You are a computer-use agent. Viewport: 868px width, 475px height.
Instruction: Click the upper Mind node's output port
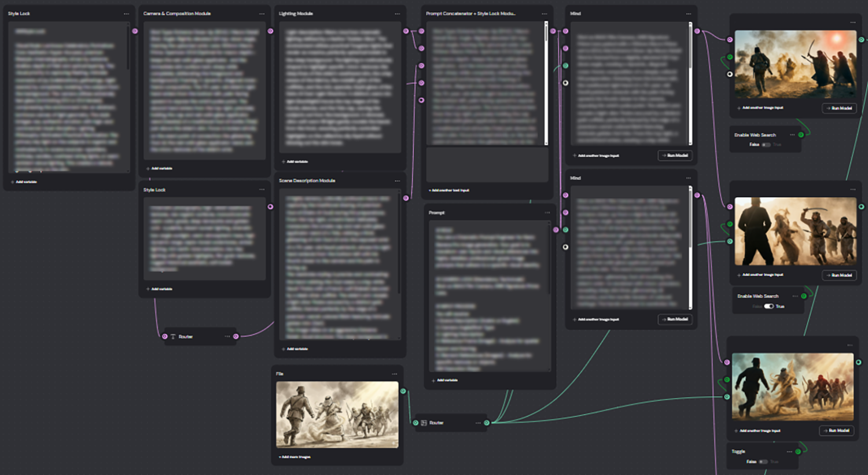697,31
